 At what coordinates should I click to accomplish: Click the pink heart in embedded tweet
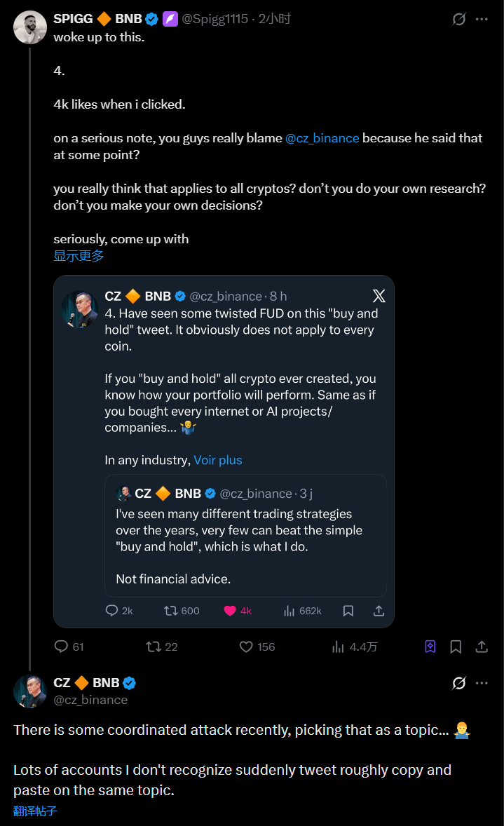(x=230, y=611)
